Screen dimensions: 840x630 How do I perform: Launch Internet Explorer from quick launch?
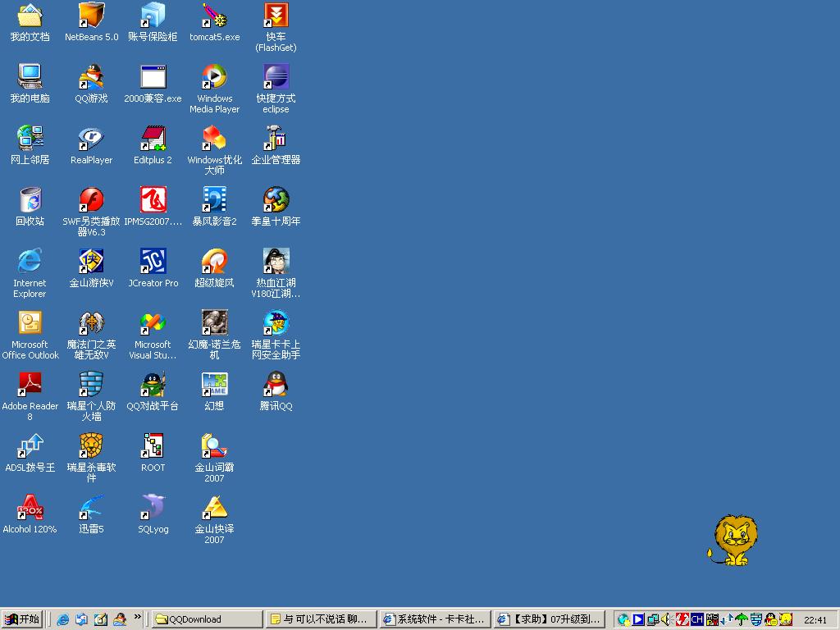62,619
